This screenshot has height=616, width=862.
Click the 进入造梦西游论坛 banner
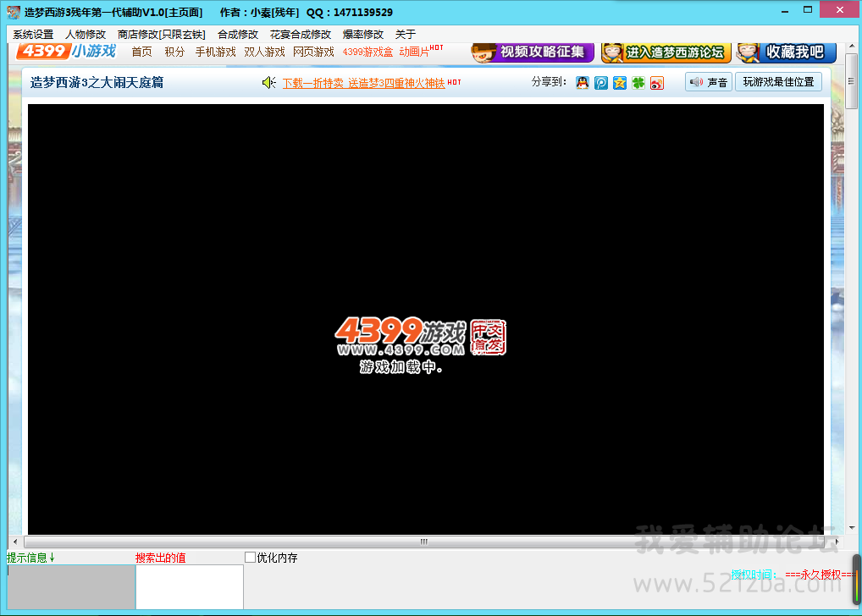[x=666, y=52]
